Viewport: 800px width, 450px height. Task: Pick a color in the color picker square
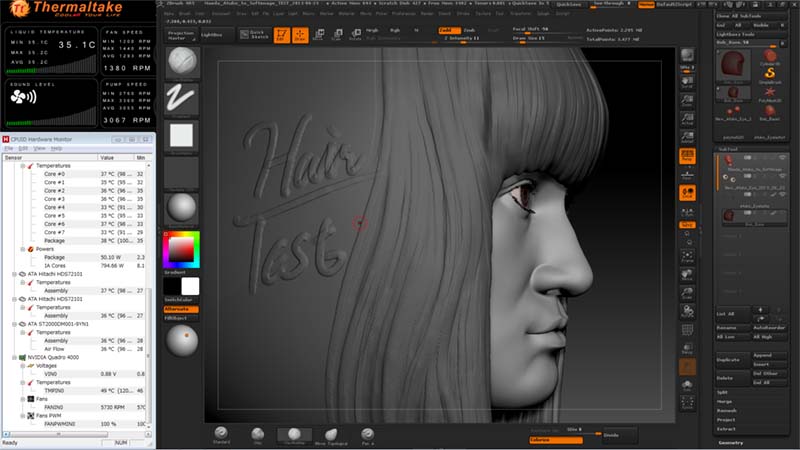pos(181,248)
